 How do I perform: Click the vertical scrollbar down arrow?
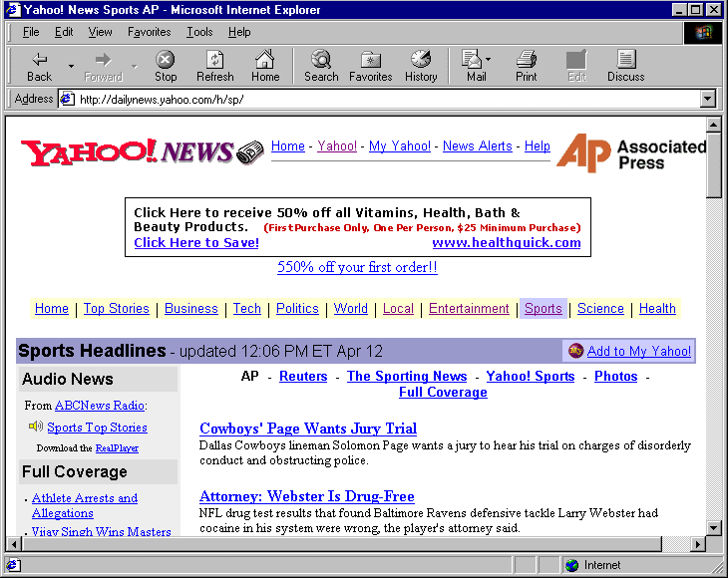click(x=714, y=527)
